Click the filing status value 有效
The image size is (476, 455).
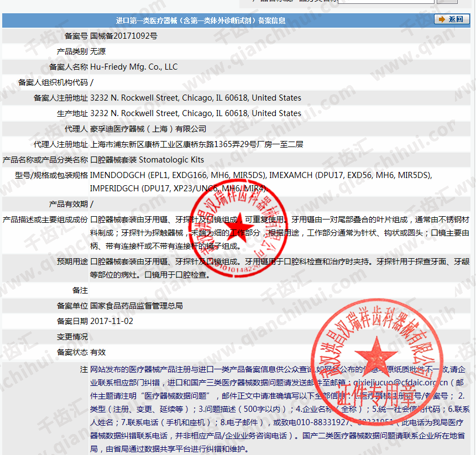point(98,352)
